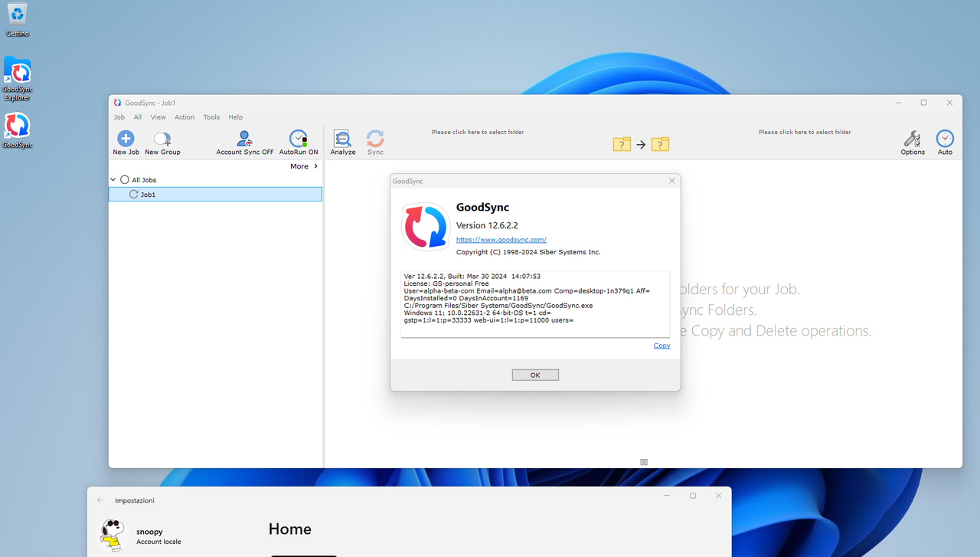The height and width of the screenshot is (557, 980).
Task: Open GoodSync Explorer desktop shortcut
Action: (18, 79)
